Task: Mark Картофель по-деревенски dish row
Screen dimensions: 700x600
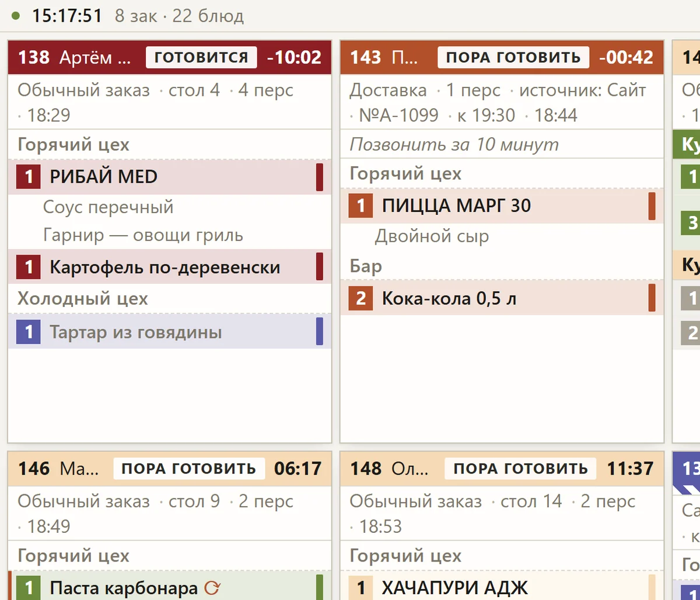Action: 170,267
